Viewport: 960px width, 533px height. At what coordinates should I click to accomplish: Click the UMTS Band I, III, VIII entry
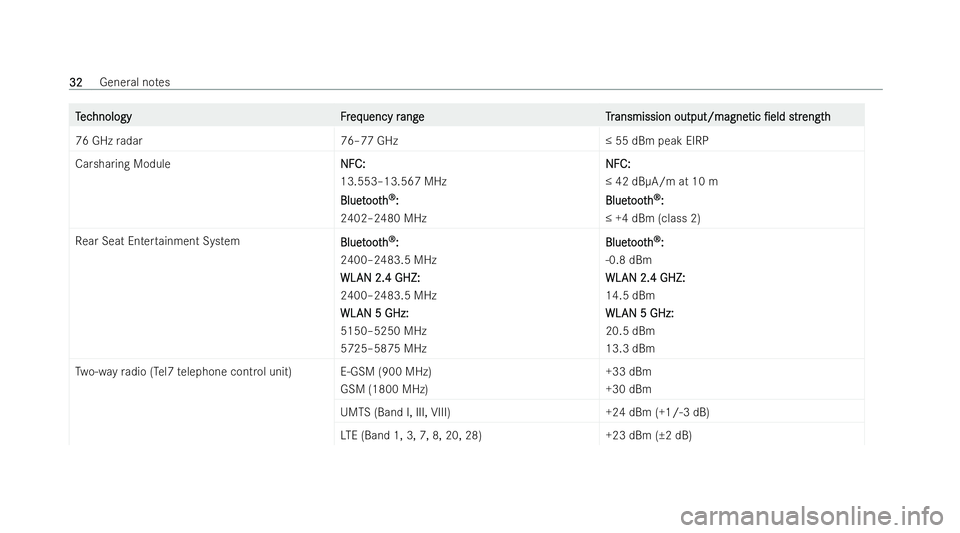(396, 412)
